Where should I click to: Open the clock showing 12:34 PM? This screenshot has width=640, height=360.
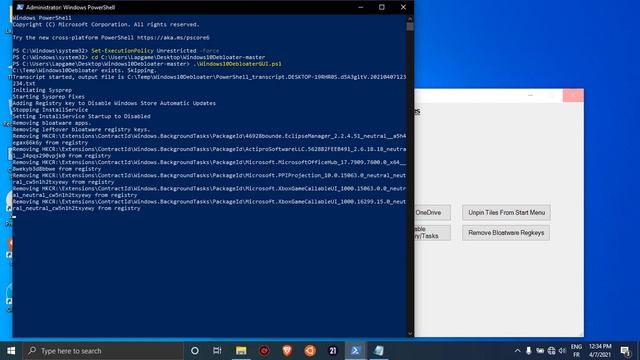tap(600, 351)
